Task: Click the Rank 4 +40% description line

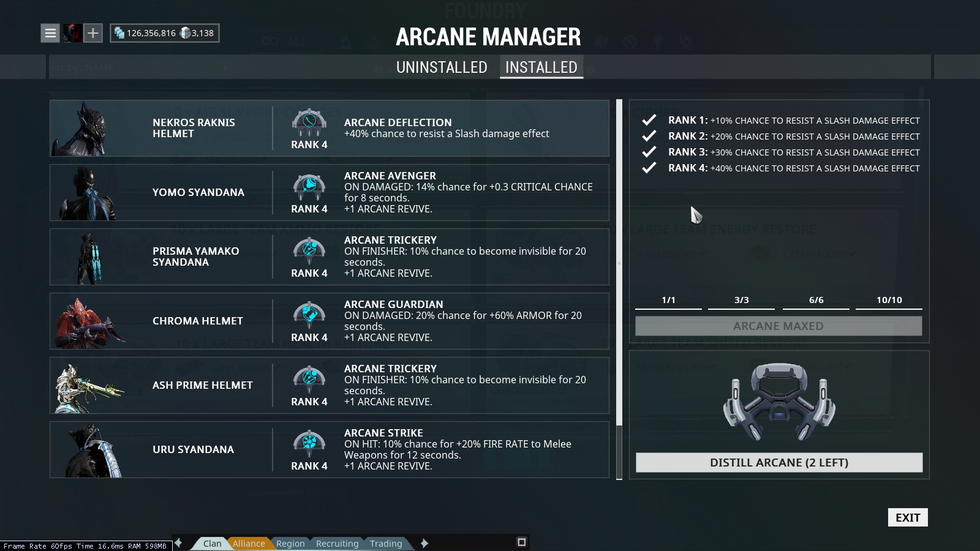Action: tap(794, 168)
